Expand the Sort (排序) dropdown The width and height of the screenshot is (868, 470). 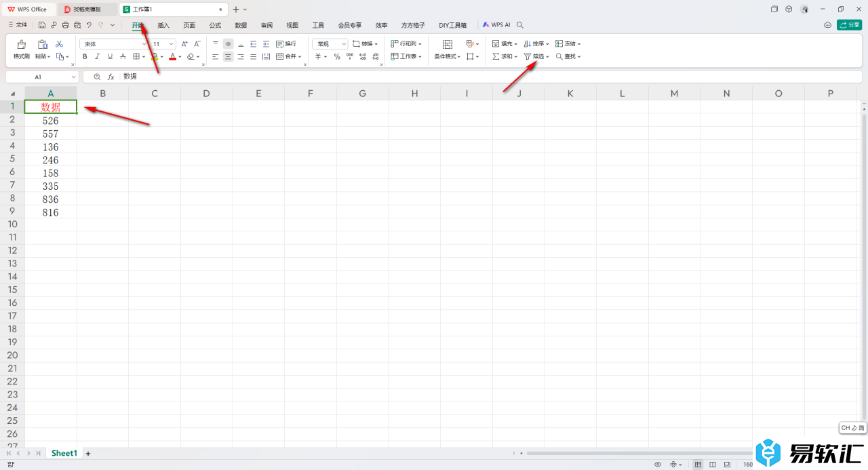[x=547, y=43]
